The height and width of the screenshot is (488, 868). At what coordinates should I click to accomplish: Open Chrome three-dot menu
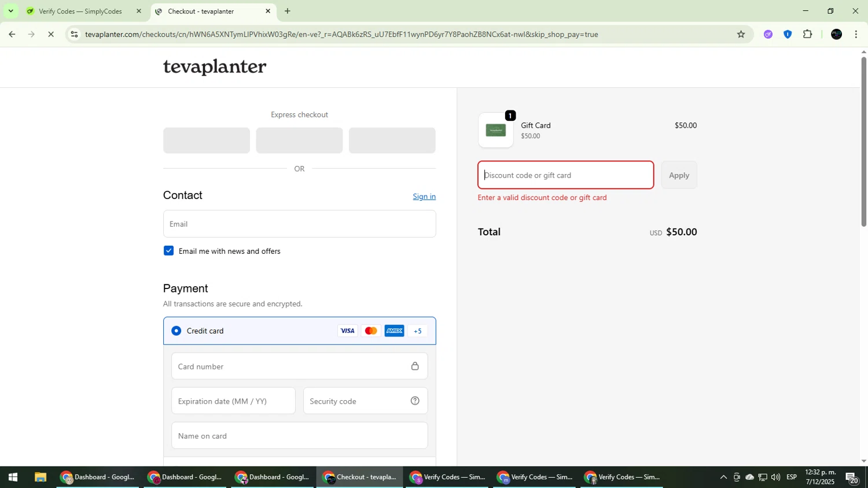tap(856, 34)
